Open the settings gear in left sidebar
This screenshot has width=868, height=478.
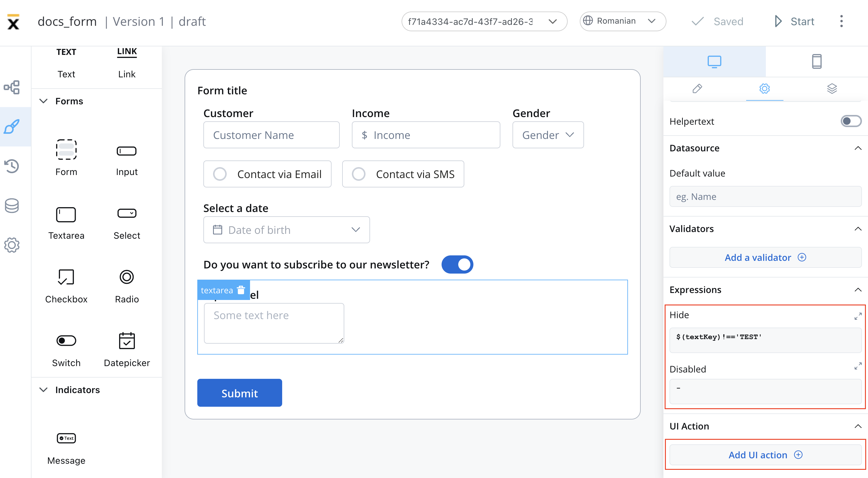[12, 245]
